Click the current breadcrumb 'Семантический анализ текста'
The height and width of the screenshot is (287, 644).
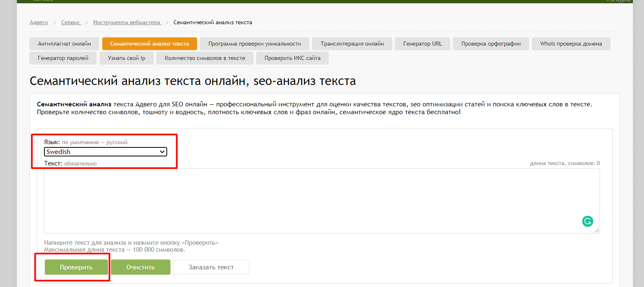[213, 22]
